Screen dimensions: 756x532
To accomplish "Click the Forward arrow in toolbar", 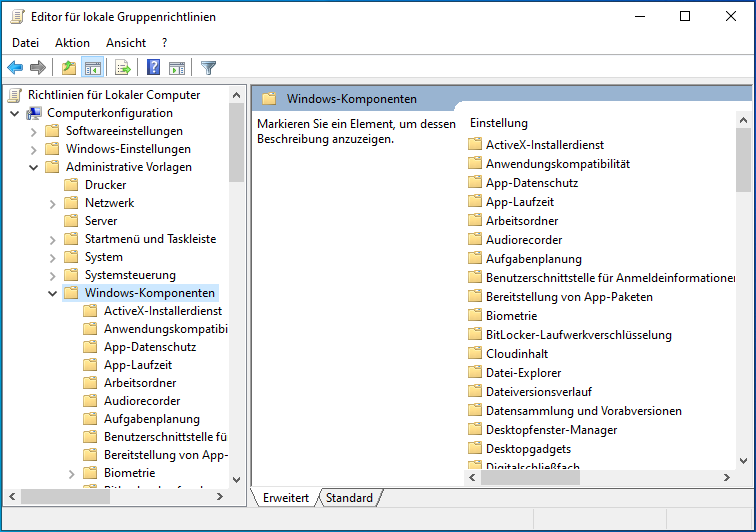I will coord(38,68).
